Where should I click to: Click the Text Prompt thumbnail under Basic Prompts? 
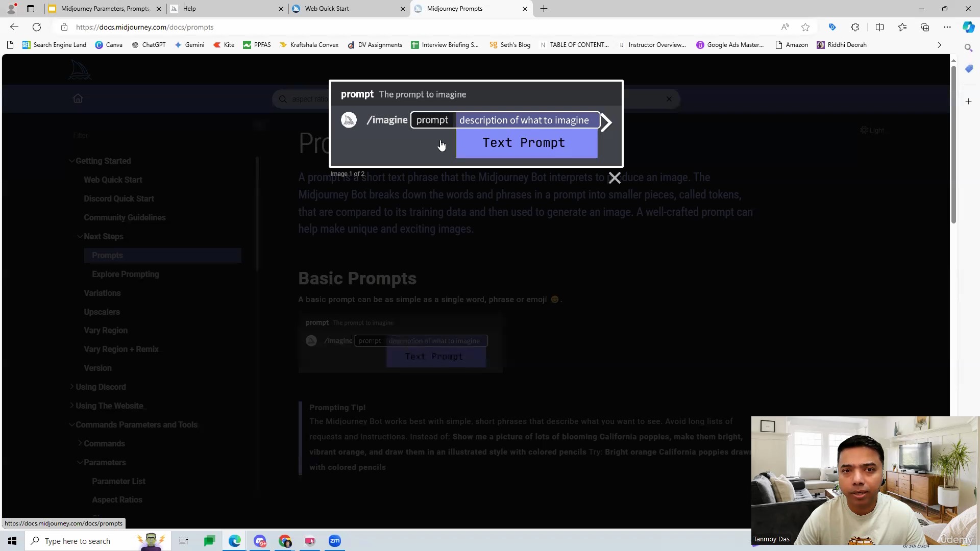pyautogui.click(x=400, y=342)
